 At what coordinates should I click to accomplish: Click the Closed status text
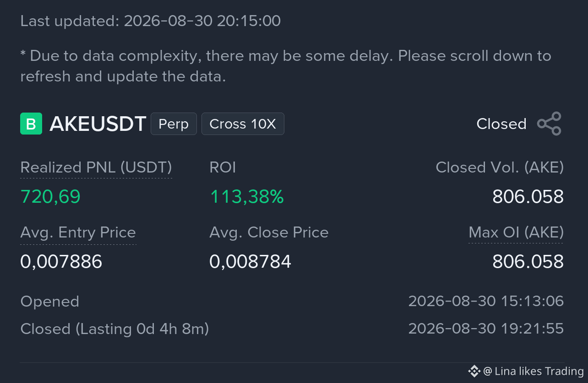click(x=501, y=124)
